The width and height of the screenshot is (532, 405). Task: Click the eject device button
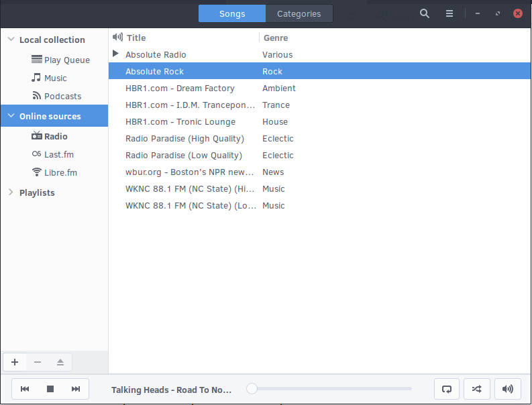point(60,362)
